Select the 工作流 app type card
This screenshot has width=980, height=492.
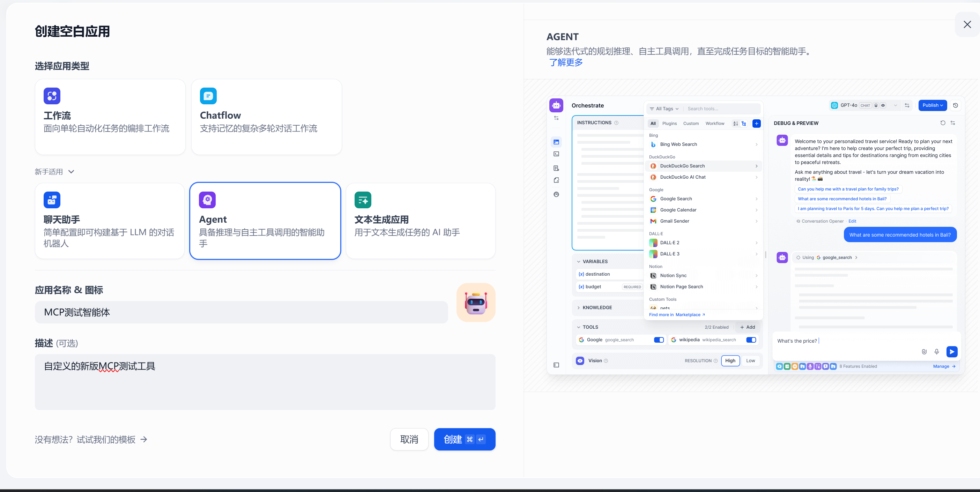110,117
